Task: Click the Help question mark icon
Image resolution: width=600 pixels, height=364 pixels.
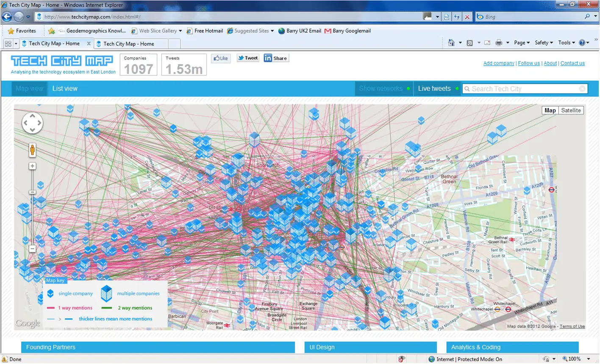Action: (582, 43)
